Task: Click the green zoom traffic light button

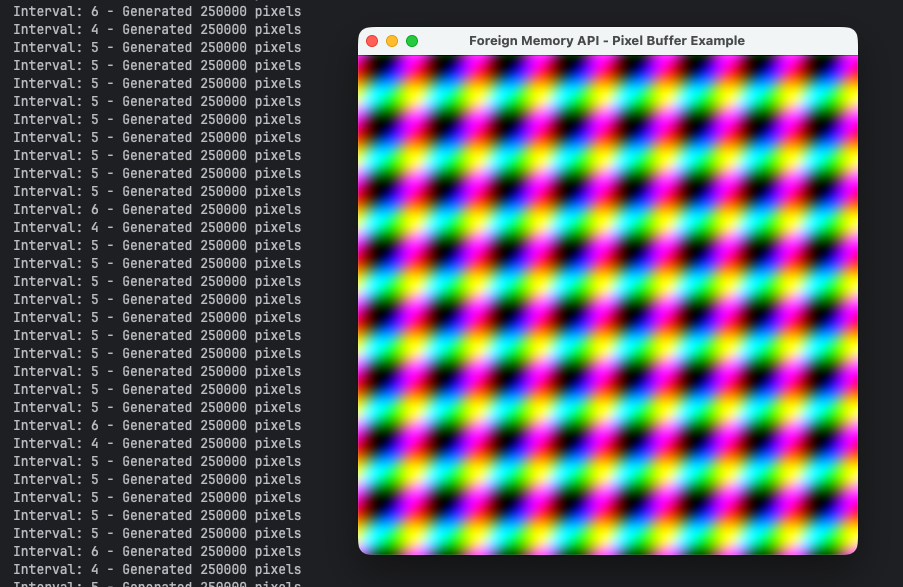Action: tap(412, 41)
